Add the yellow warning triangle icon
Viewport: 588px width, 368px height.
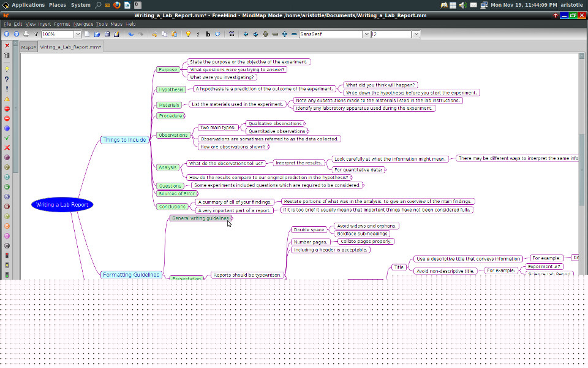point(7,99)
